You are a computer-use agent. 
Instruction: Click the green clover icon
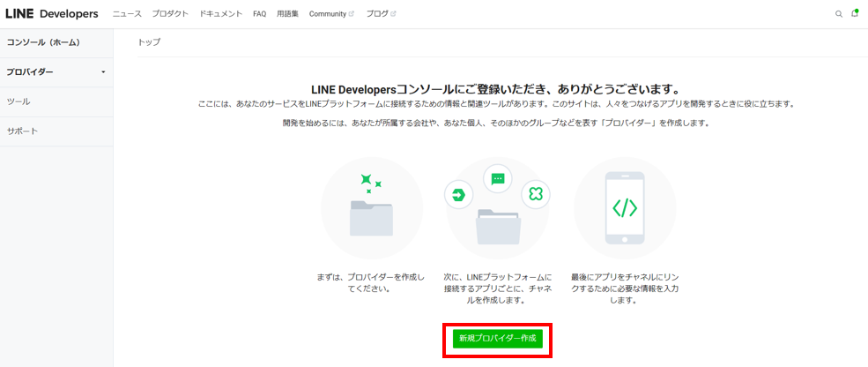(535, 194)
